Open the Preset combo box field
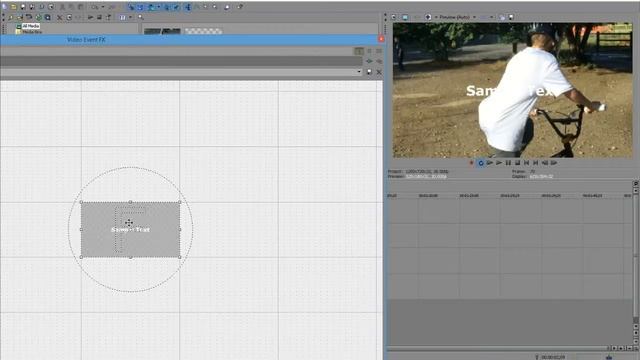640x360 pixels. pos(181,72)
